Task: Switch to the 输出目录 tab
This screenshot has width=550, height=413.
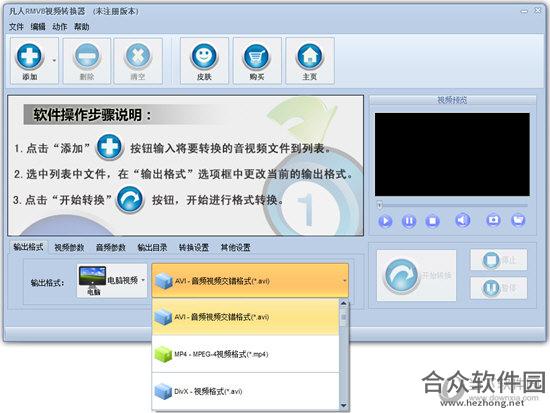Action: pyautogui.click(x=152, y=247)
